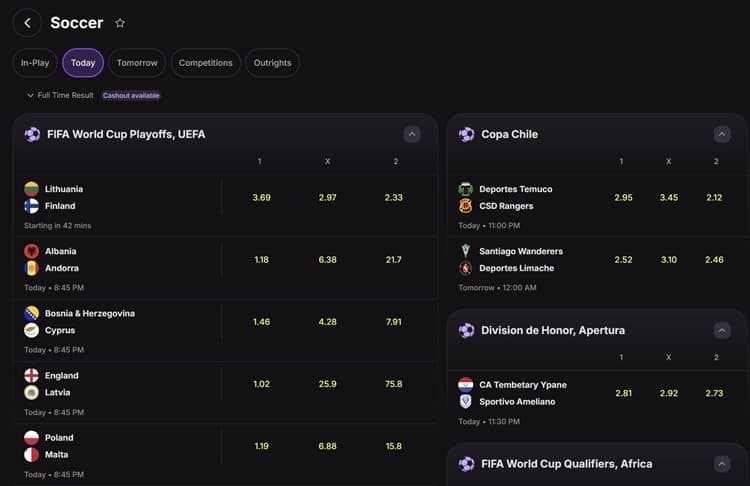Collapse the Division de Honor, Apertura section
The image size is (750, 486).
[722, 330]
